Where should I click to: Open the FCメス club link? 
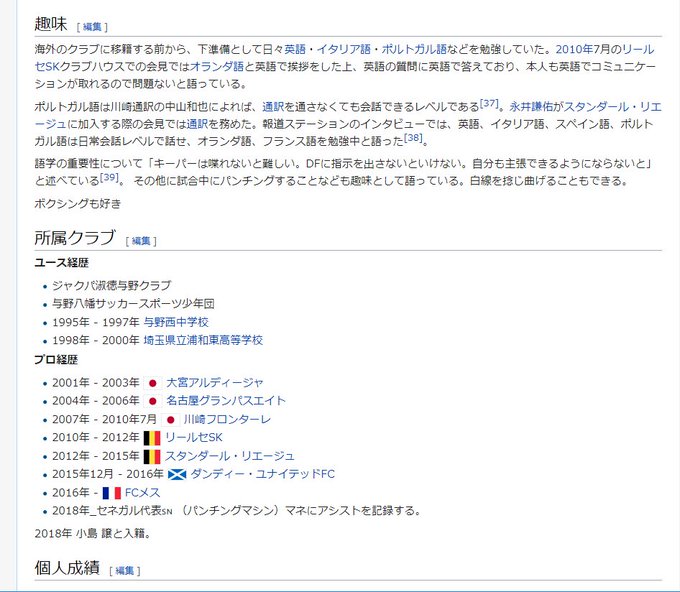pos(143,493)
